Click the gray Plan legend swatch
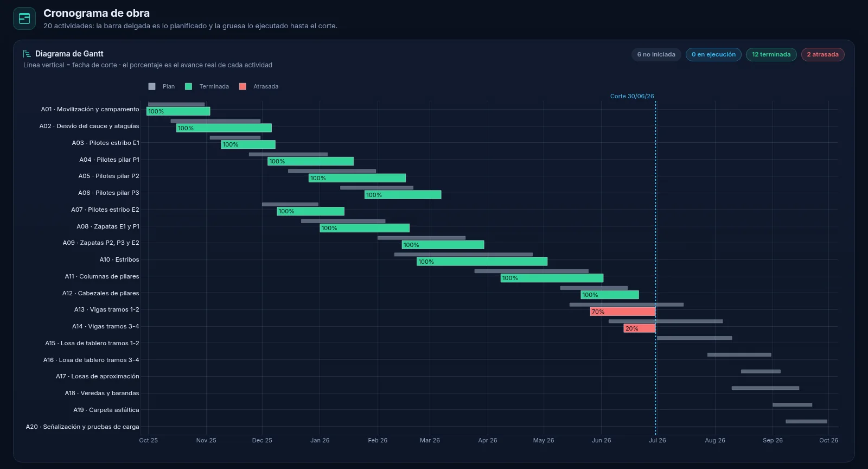The height and width of the screenshot is (469, 868). point(152,86)
